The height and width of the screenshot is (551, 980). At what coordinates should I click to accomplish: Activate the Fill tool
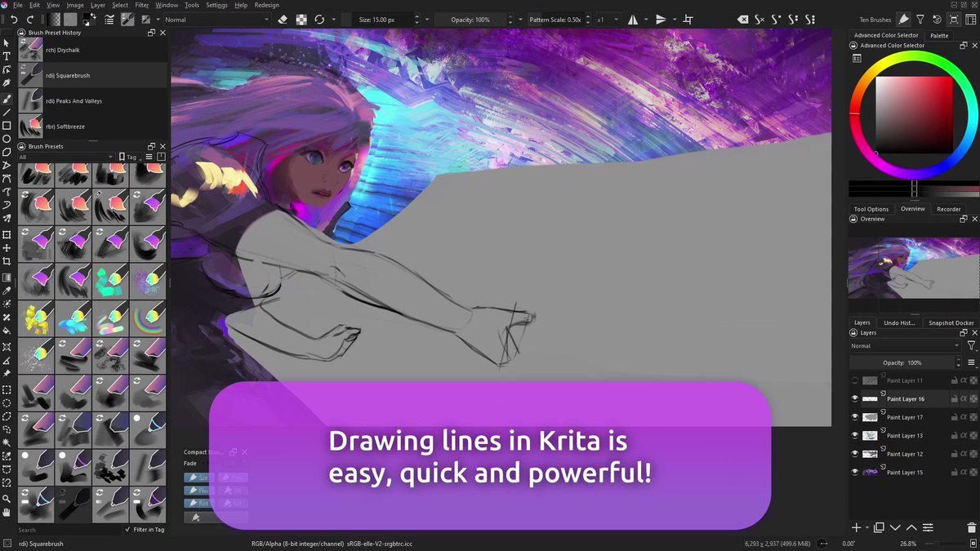click(6, 331)
